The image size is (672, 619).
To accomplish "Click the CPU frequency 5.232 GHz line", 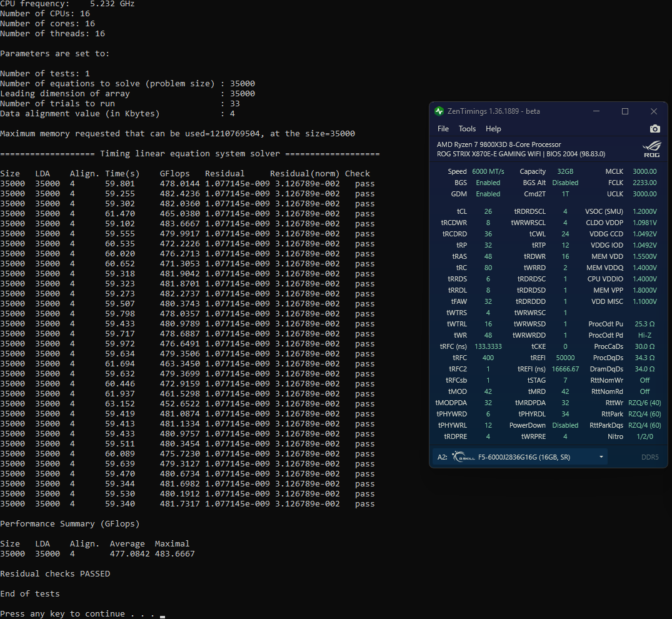I will click(x=68, y=4).
